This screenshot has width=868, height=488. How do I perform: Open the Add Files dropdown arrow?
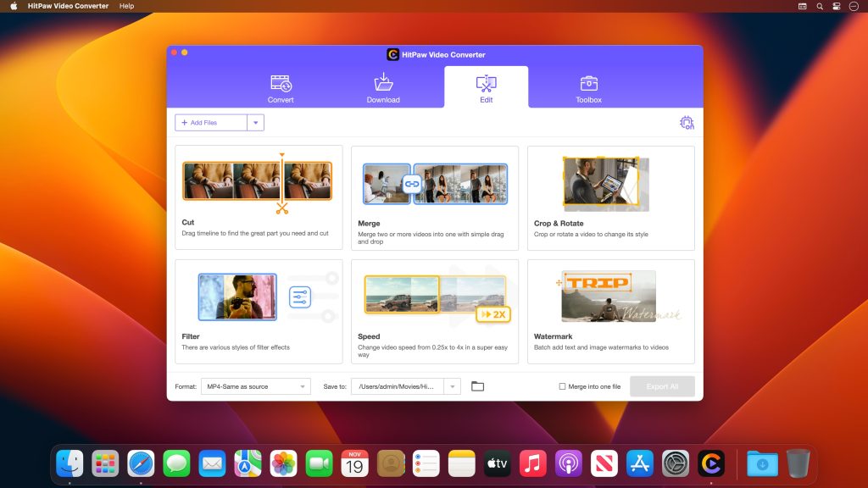tap(256, 122)
